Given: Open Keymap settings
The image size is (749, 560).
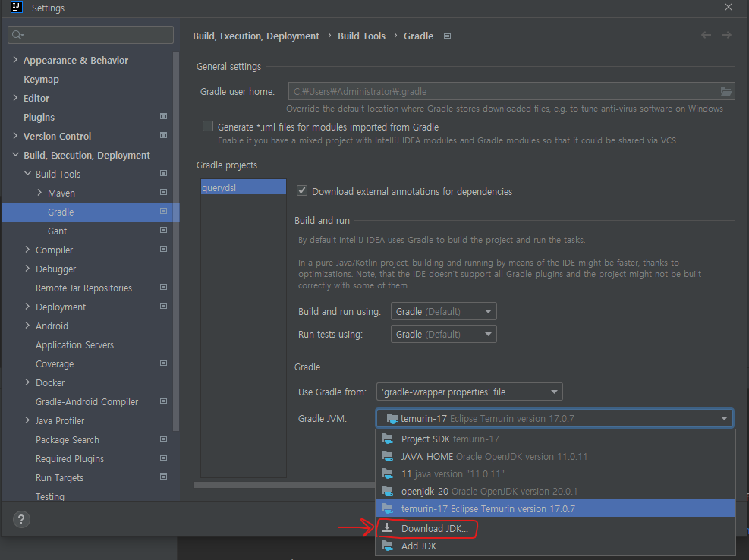Looking at the screenshot, I should 41,80.
